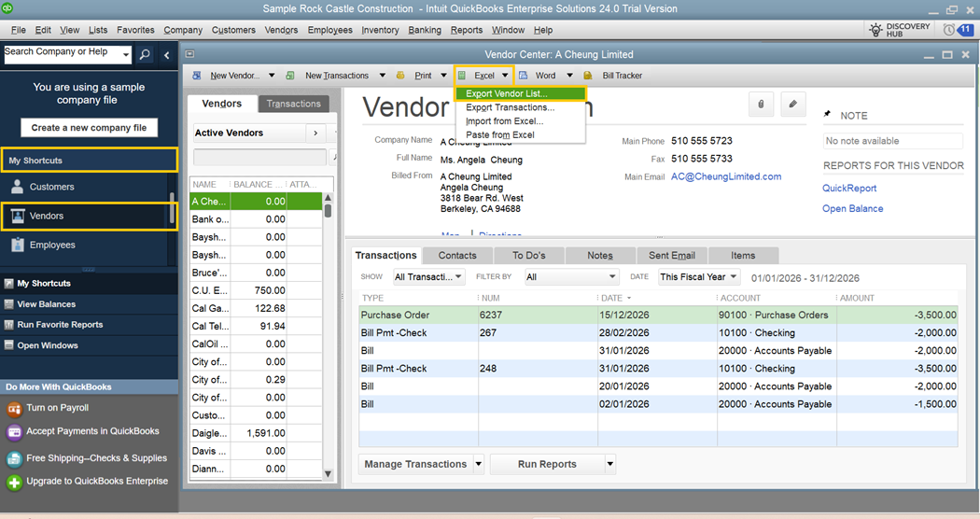Viewport: 980px width, 519px height.
Task: Click the vendor list search field
Action: [x=260, y=157]
